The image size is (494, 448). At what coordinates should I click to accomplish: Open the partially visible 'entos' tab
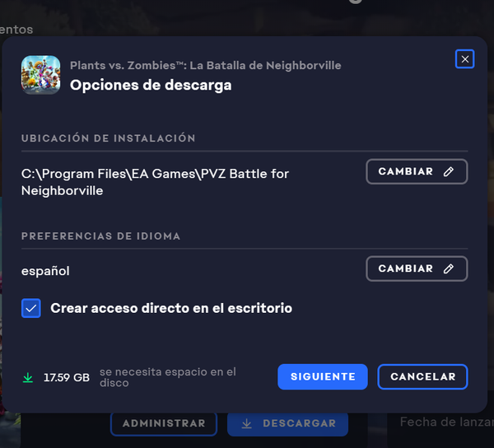pyautogui.click(x=16, y=30)
